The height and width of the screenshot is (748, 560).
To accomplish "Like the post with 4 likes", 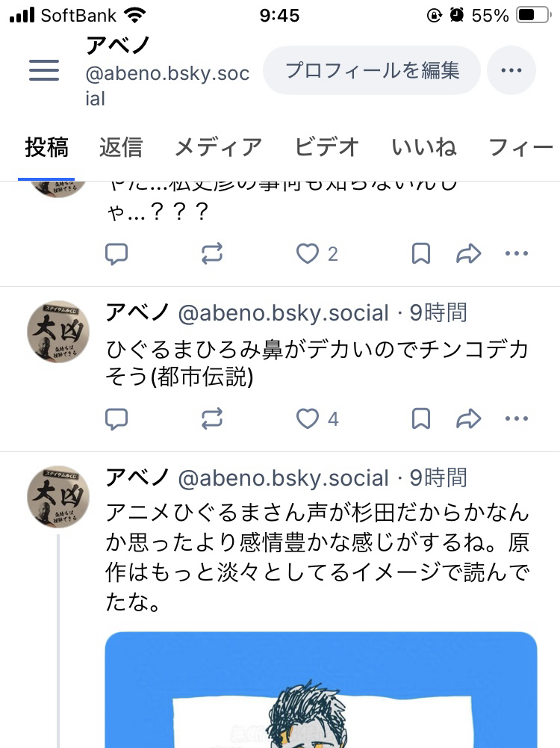I will tap(308, 419).
